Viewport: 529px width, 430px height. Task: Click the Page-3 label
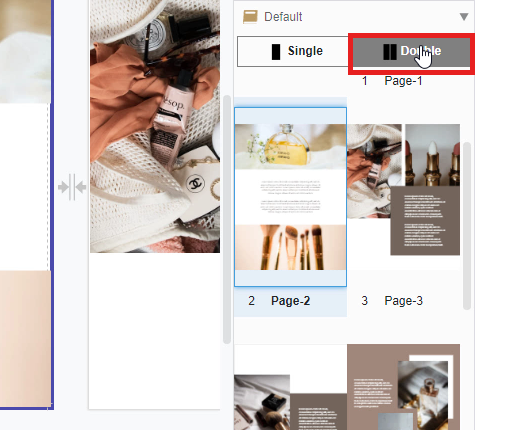point(403,301)
